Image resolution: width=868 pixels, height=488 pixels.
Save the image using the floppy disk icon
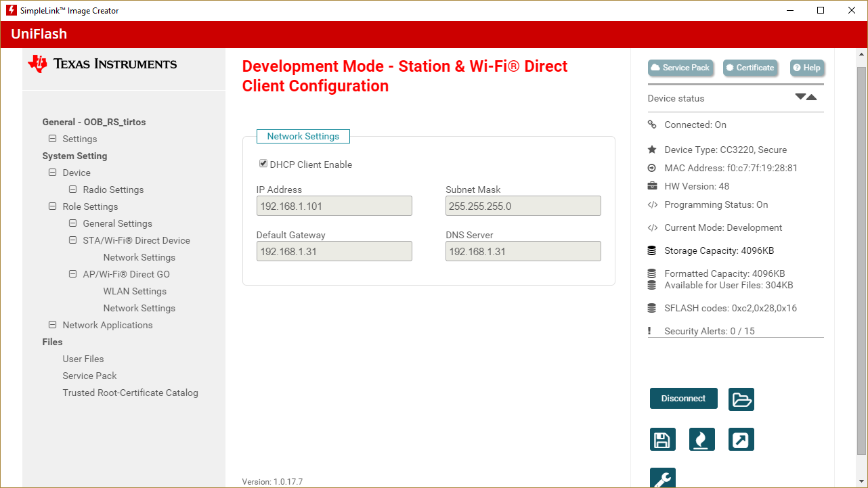click(x=662, y=440)
